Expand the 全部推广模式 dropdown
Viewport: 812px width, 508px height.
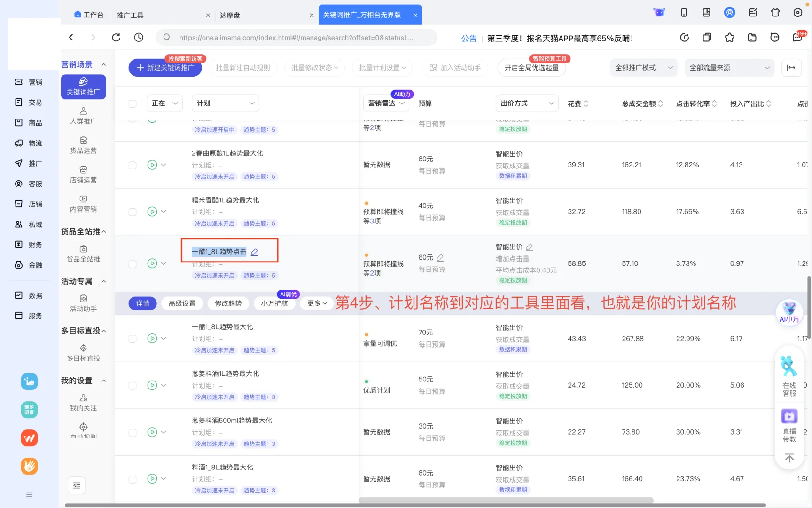[643, 67]
